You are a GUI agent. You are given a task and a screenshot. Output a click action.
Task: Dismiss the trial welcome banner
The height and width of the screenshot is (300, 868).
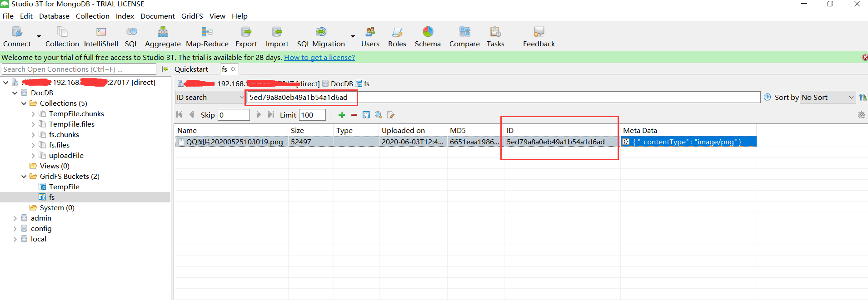point(864,57)
